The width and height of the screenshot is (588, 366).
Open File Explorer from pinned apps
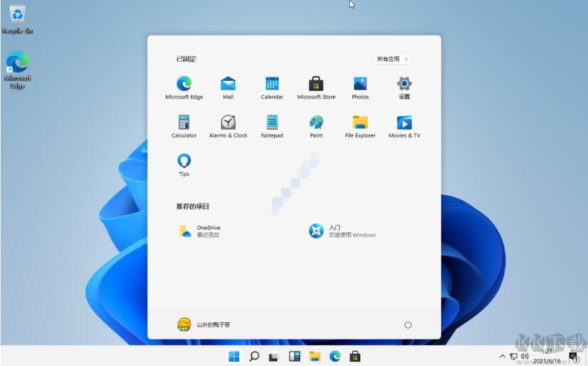click(360, 126)
